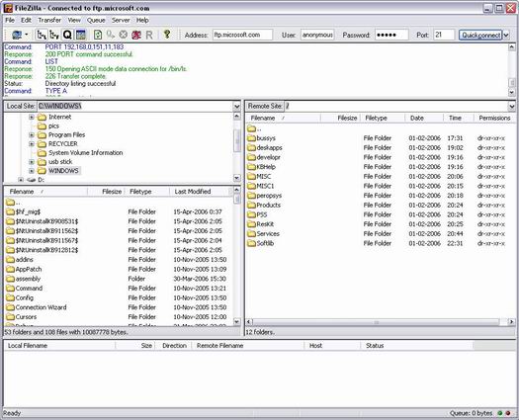The height and width of the screenshot is (420, 519).
Task: Open the Queue menu
Action: coord(96,20)
